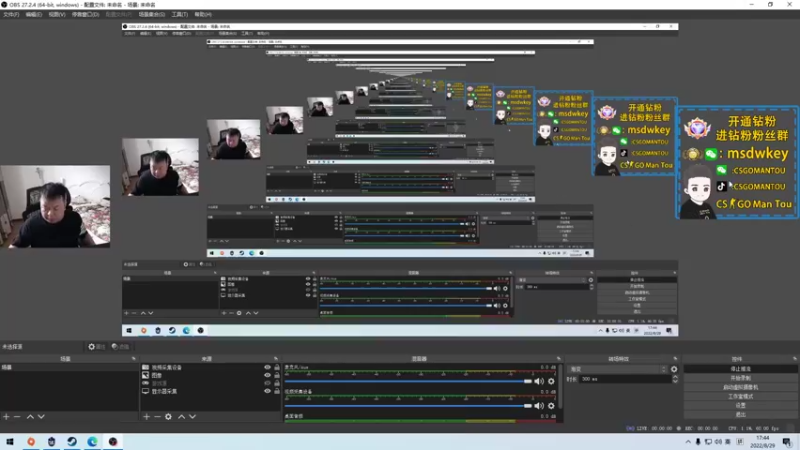800x450 pixels.
Task: Pop out the Controls dock panel
Action: [x=794, y=359]
